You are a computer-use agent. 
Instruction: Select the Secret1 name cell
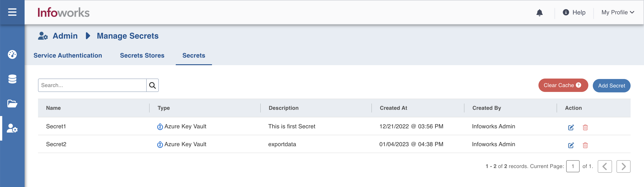(56, 126)
